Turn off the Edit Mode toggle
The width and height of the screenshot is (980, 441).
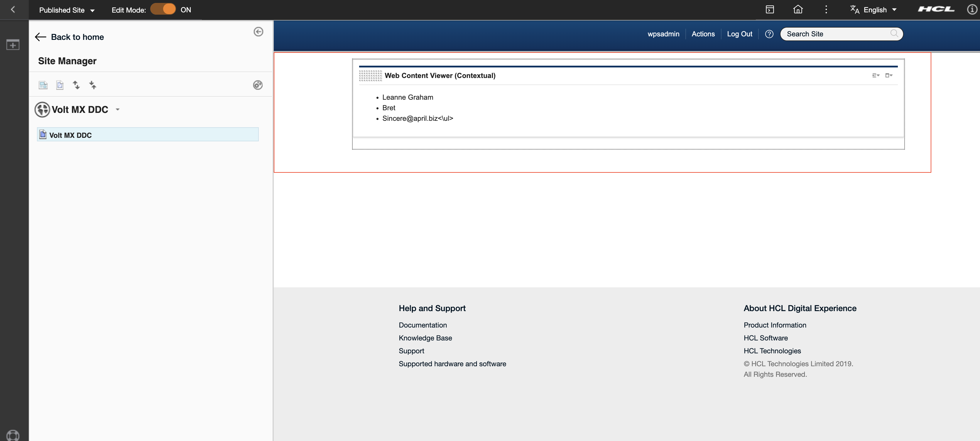pos(163,9)
